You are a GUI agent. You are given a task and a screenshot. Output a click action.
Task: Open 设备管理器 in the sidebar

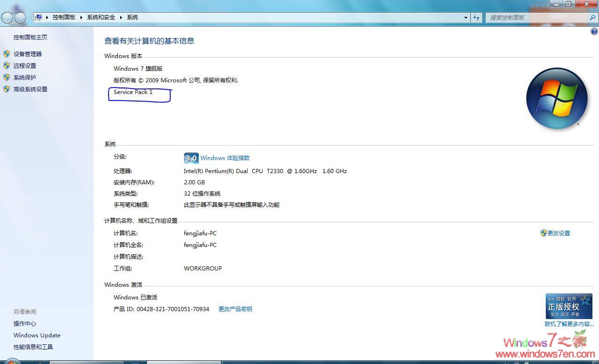(28, 54)
